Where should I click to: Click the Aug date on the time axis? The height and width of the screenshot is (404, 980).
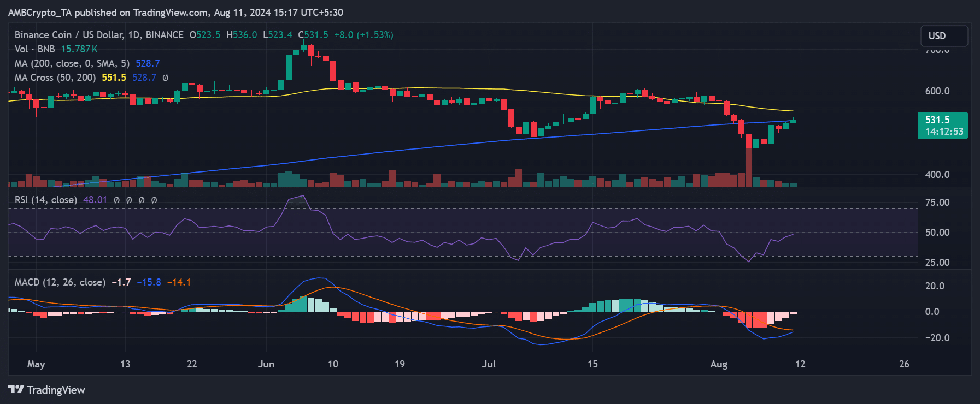click(719, 364)
